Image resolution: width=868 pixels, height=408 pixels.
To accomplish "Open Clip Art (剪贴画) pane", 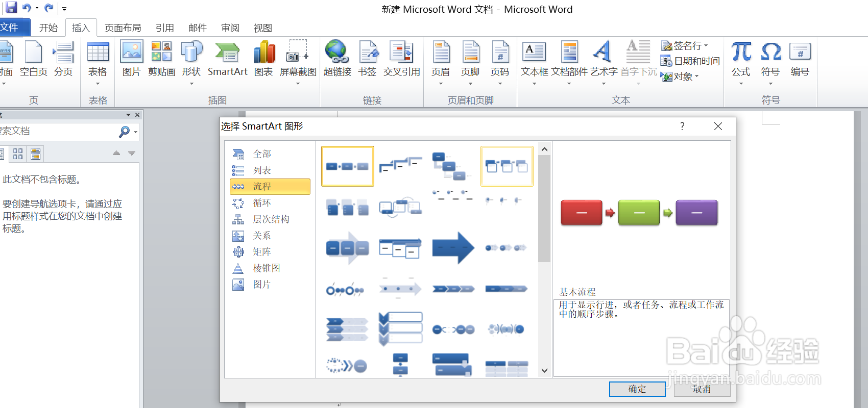I will [161, 59].
